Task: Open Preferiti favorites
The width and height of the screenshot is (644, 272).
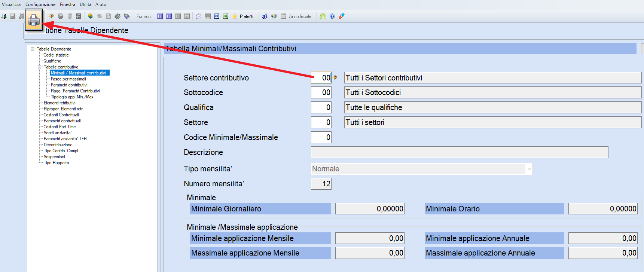Action: 242,16
